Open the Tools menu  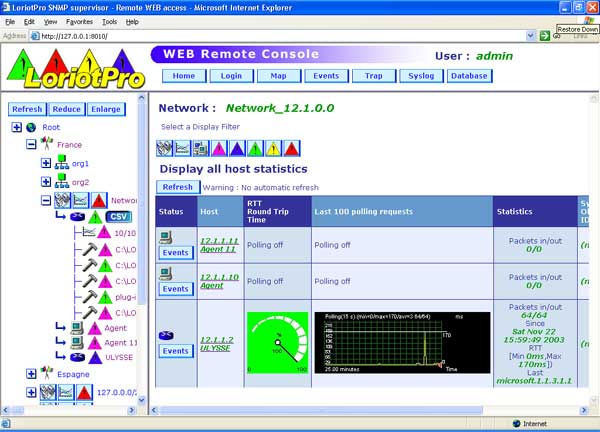tap(109, 21)
